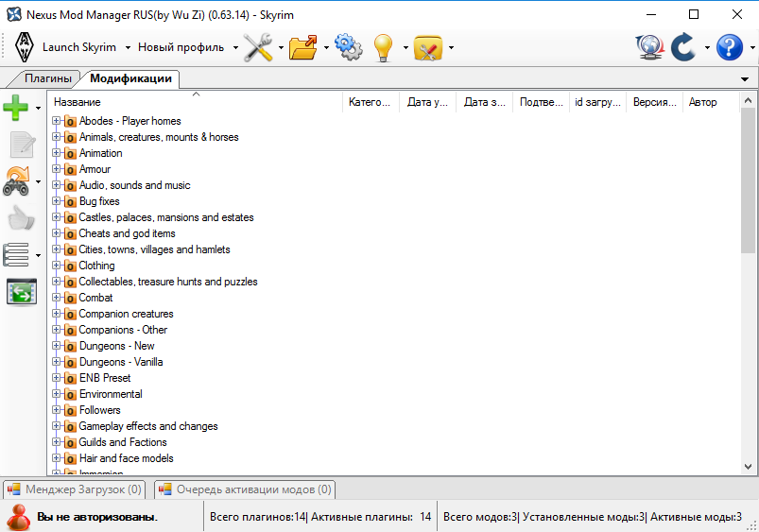Select the Followers category row
Viewport: 759px width, 532px height.
(x=99, y=409)
